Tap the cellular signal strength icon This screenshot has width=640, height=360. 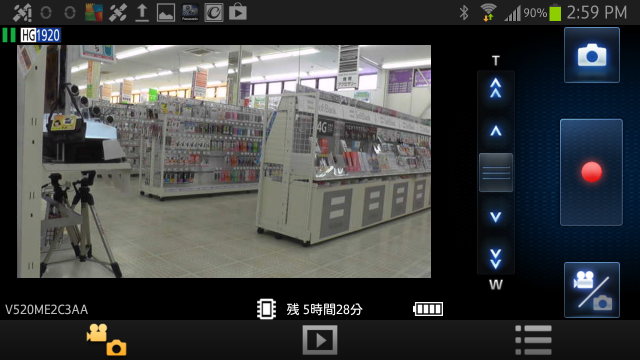(x=513, y=13)
